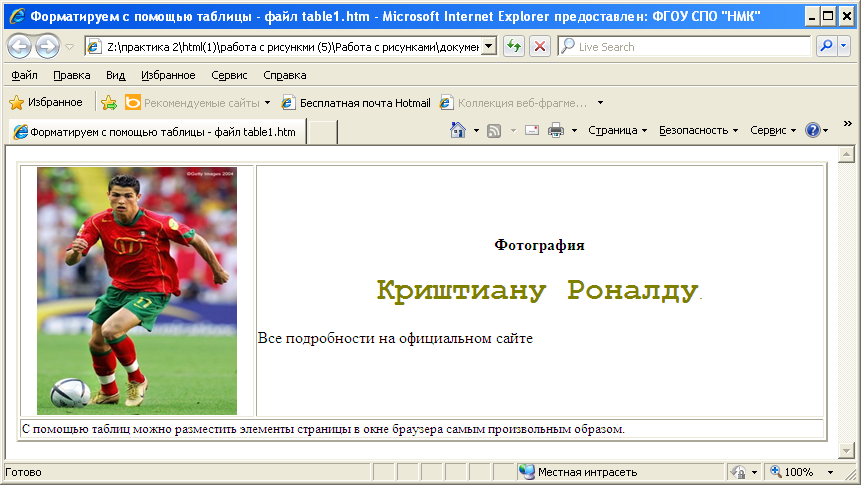Open the Избранное menu in menu bar

168,75
